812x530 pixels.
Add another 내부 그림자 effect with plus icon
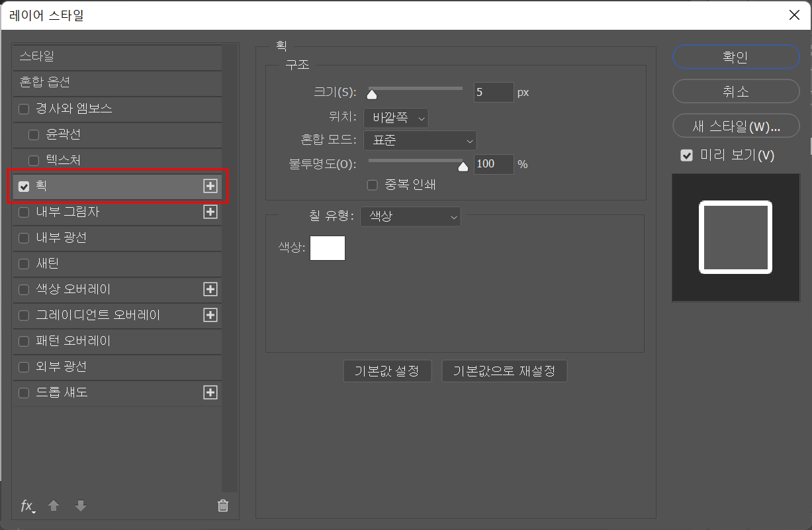coord(210,212)
